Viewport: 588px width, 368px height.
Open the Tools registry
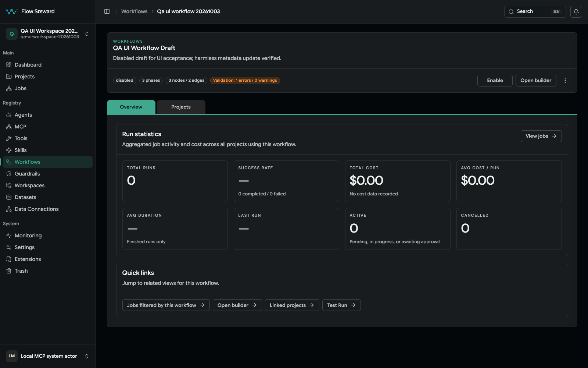48,138
